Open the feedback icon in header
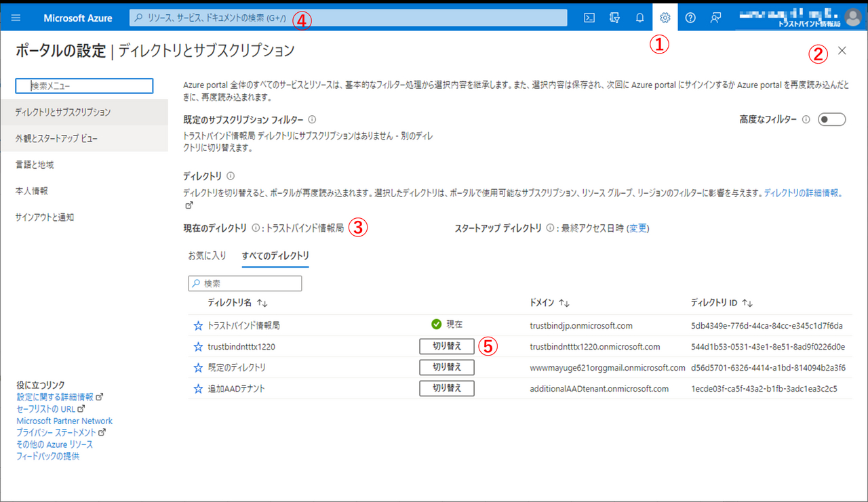Image resolution: width=868 pixels, height=502 pixels. (x=715, y=18)
